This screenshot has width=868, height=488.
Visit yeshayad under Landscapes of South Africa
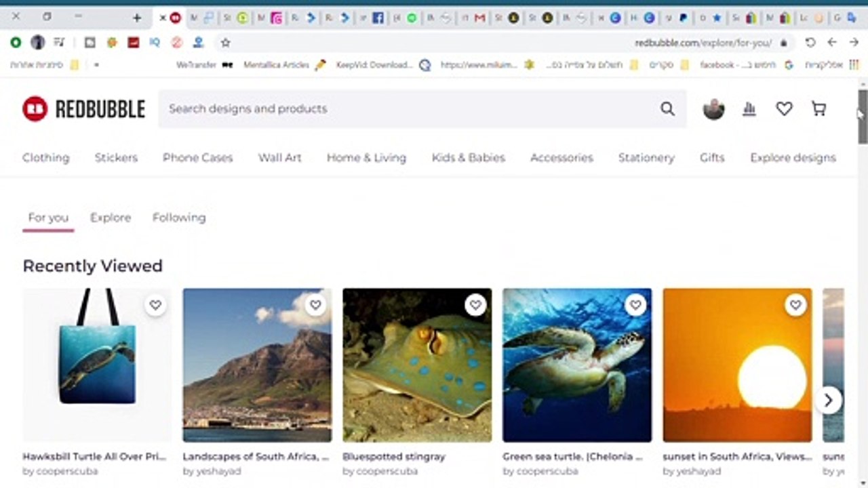coord(212,471)
